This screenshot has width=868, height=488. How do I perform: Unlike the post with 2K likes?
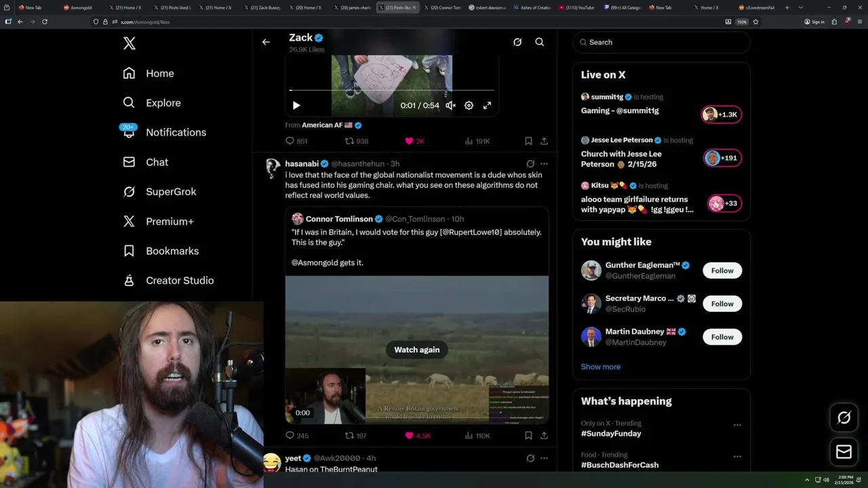click(x=414, y=141)
